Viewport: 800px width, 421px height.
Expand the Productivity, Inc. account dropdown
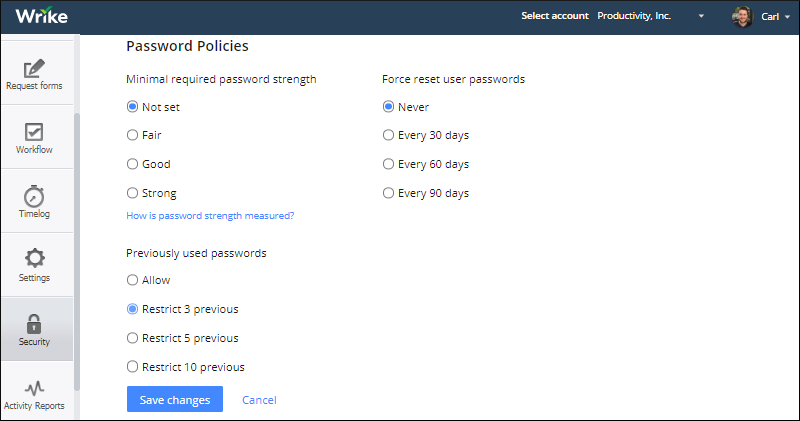(701, 16)
